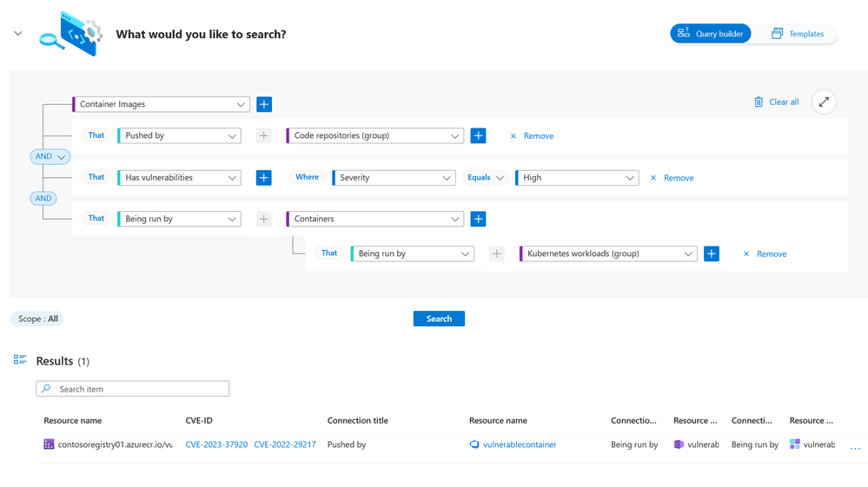
Task: Open the row options ellipsis in results
Action: coord(855,446)
